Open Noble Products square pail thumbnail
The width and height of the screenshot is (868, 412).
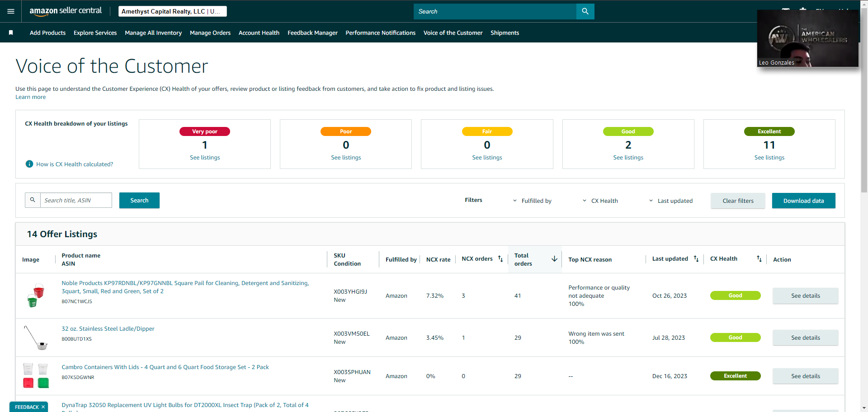[x=36, y=295]
